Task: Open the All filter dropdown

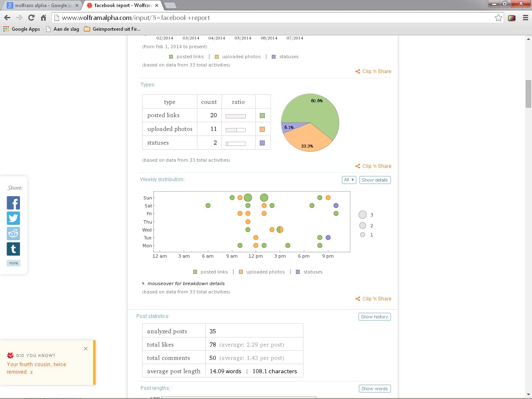Action: [349, 180]
